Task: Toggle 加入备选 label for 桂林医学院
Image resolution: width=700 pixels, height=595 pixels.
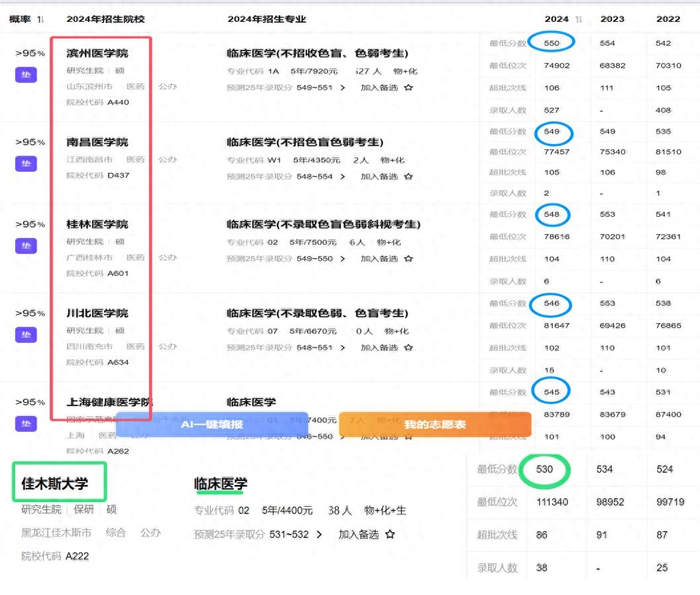Action: [379, 259]
